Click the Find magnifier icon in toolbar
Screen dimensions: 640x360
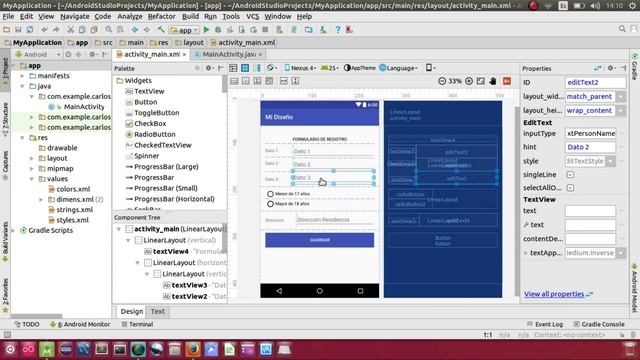108,29
